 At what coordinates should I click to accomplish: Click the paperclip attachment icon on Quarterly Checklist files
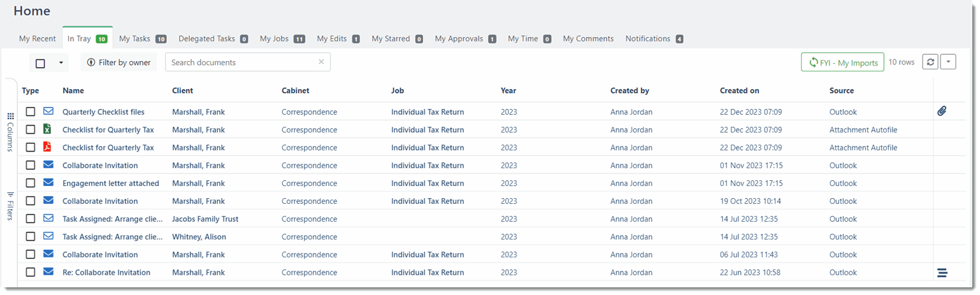[942, 112]
